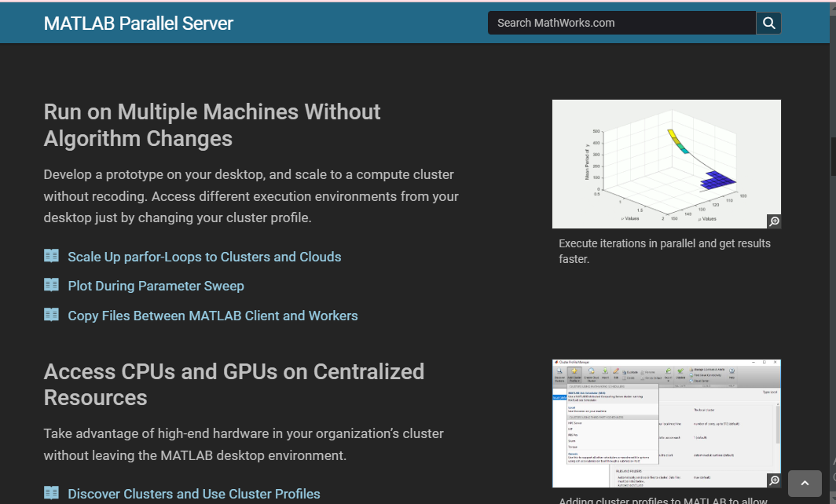
Task: Focus the Search MathWorks.com field
Action: pos(621,23)
